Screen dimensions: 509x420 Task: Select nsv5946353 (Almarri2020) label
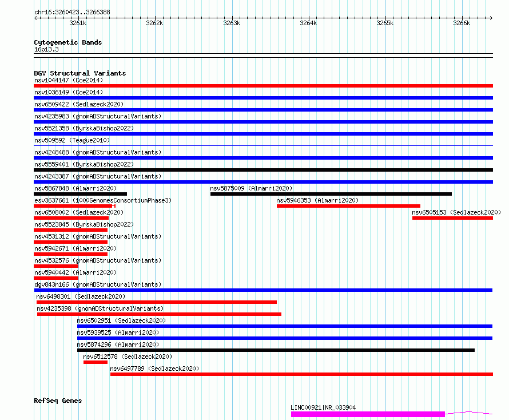[317, 200]
